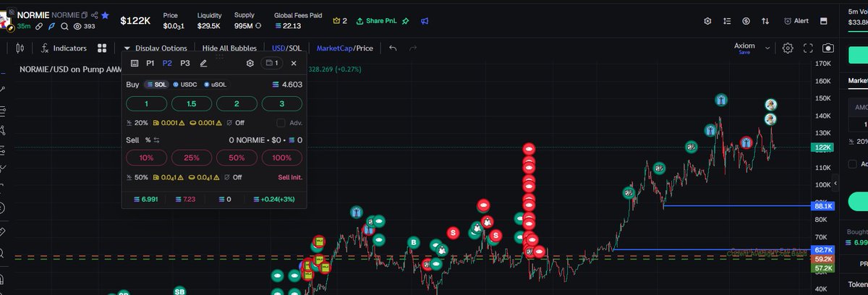
Task: Select USDC as buy currency
Action: [185, 85]
